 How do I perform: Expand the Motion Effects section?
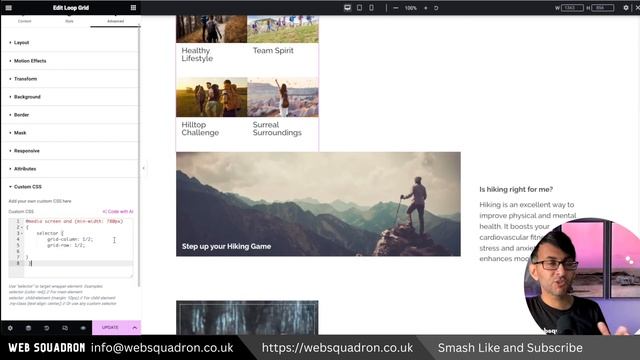[x=70, y=61]
